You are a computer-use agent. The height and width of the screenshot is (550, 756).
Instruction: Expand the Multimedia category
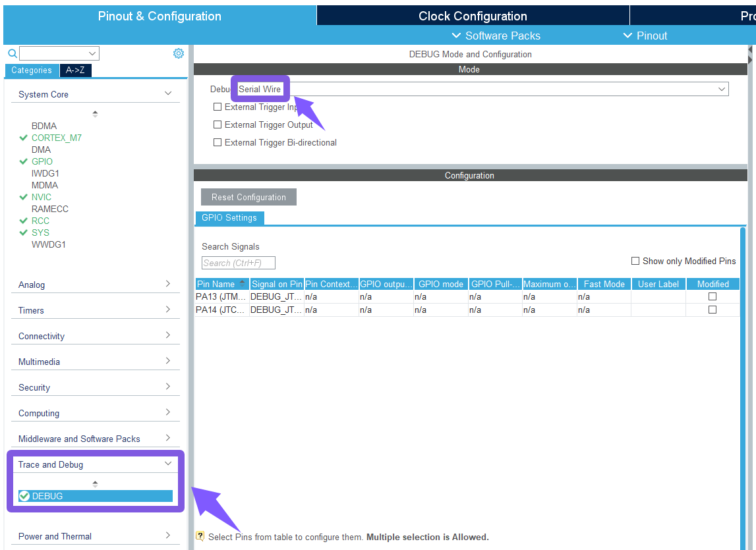click(168, 360)
